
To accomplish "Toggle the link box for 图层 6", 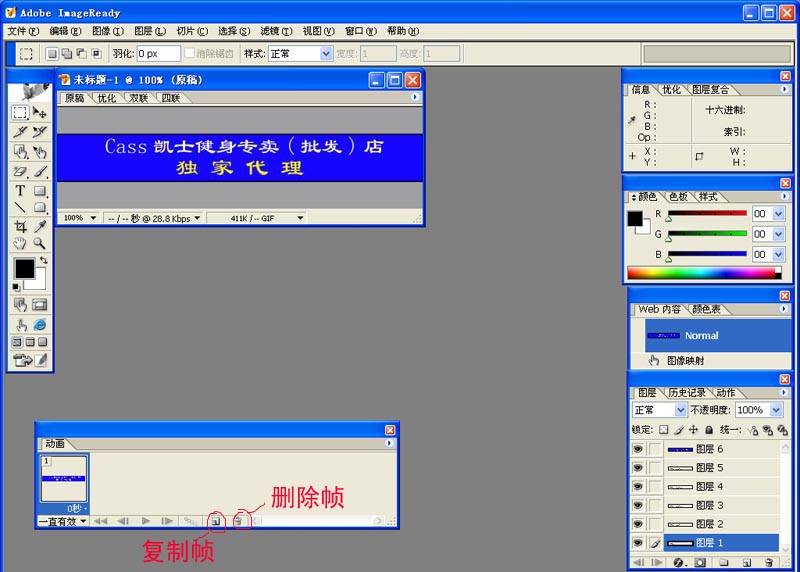I will [655, 449].
